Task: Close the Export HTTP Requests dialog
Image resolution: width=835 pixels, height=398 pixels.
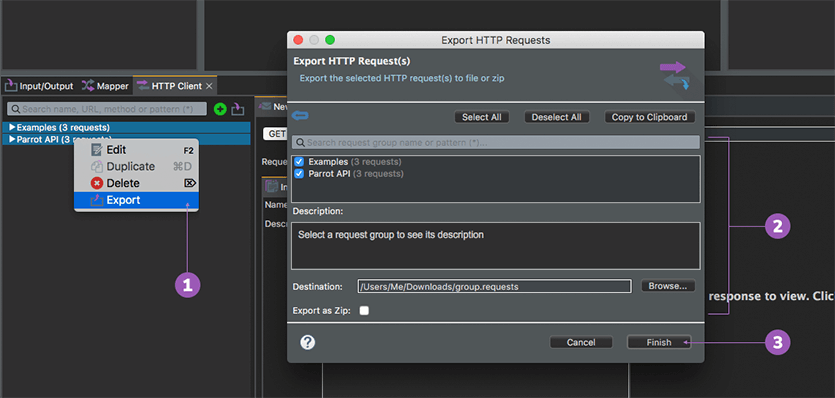Action: click(298, 40)
